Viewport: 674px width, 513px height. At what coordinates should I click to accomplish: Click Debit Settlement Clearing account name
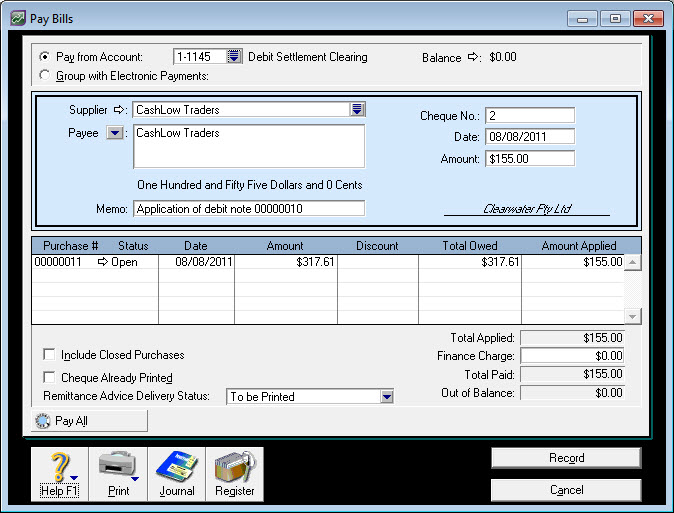(308, 57)
